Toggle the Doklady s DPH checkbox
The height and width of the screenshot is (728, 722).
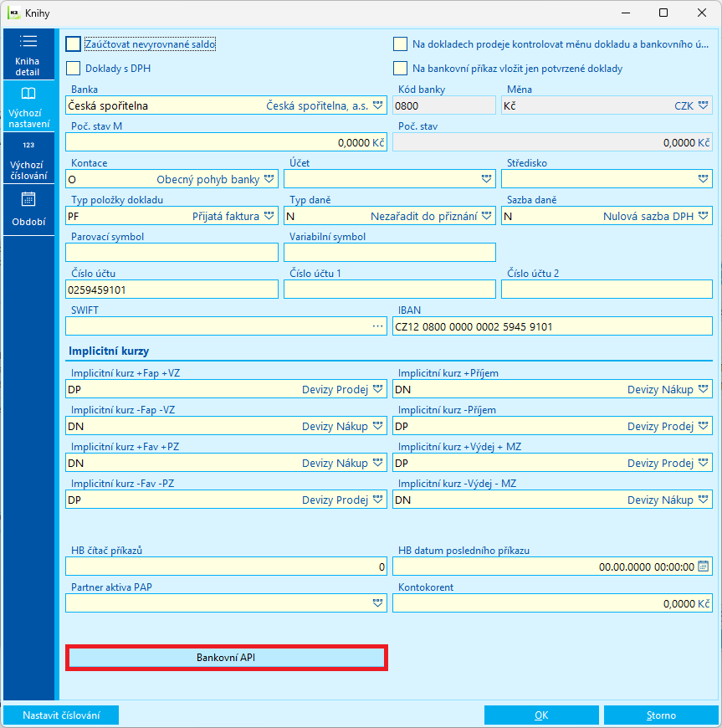pos(74,69)
